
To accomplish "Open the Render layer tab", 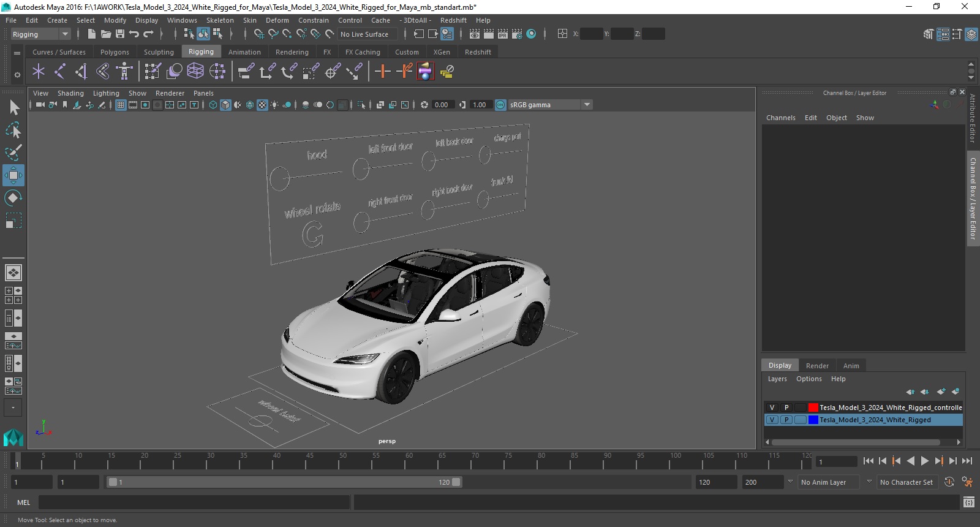I will (x=817, y=366).
